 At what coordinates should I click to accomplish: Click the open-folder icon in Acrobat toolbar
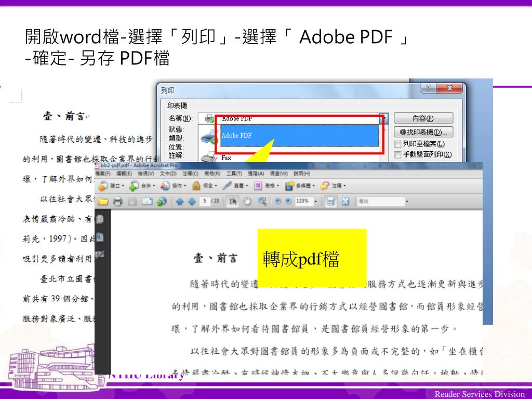[103, 201]
